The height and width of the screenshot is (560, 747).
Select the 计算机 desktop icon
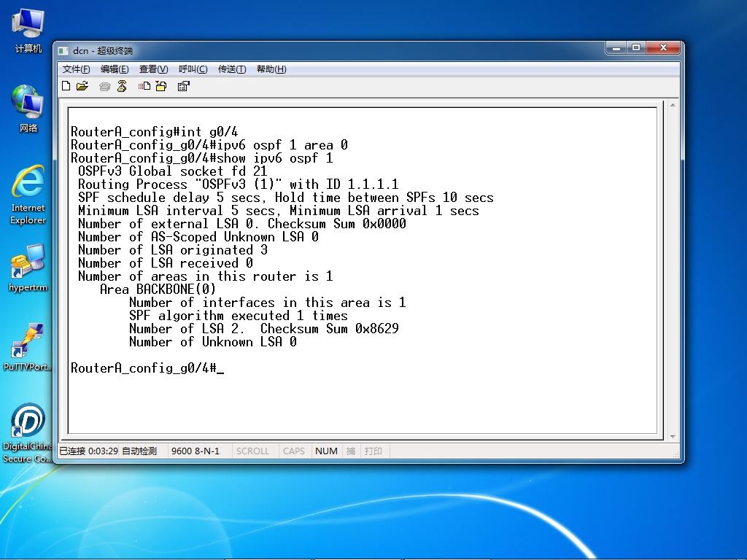coord(28,31)
